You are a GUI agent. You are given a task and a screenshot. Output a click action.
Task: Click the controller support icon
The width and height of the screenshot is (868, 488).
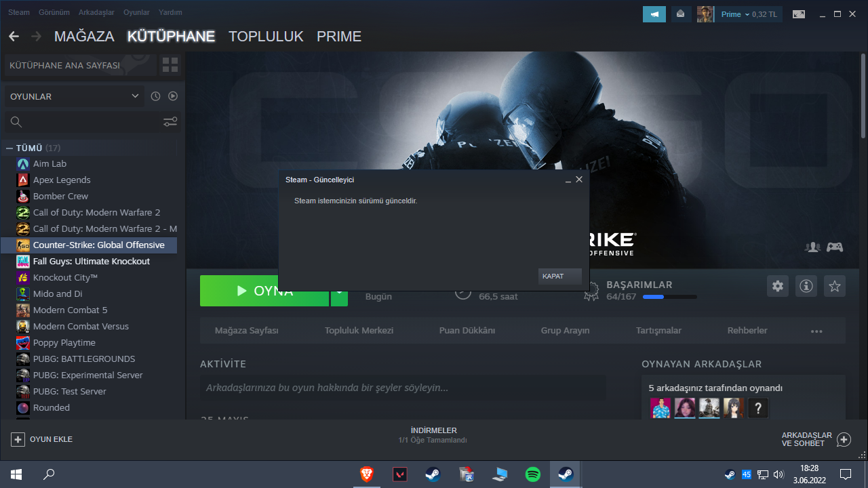coord(835,247)
